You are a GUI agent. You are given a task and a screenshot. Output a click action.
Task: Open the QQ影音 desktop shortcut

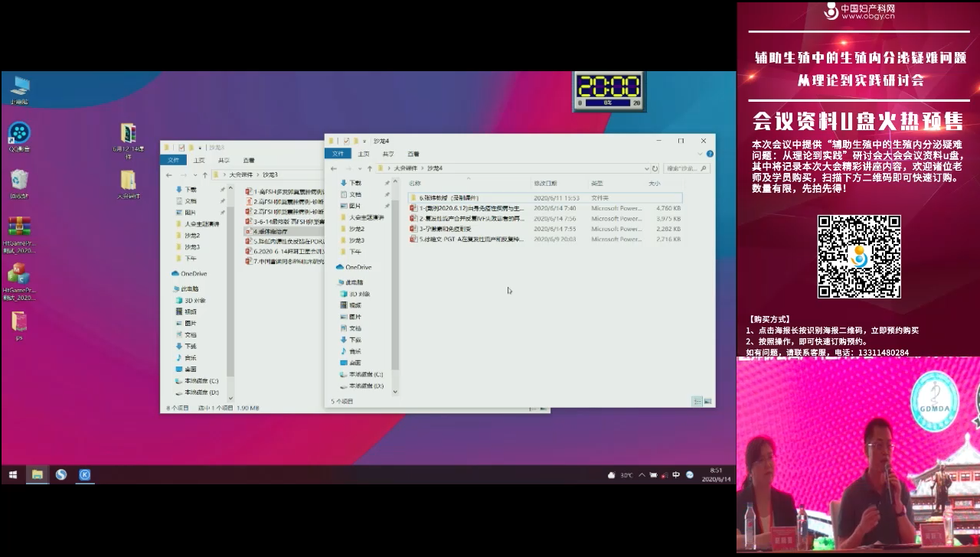(19, 135)
